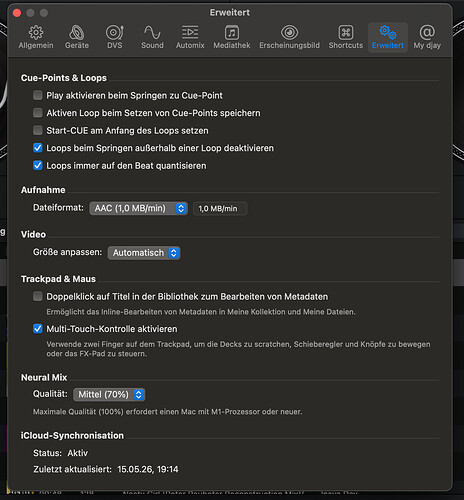464x500 pixels.
Task: Uncheck Loops beim Springen außerhalb einer Loop deaktivieren
Action: click(38, 148)
